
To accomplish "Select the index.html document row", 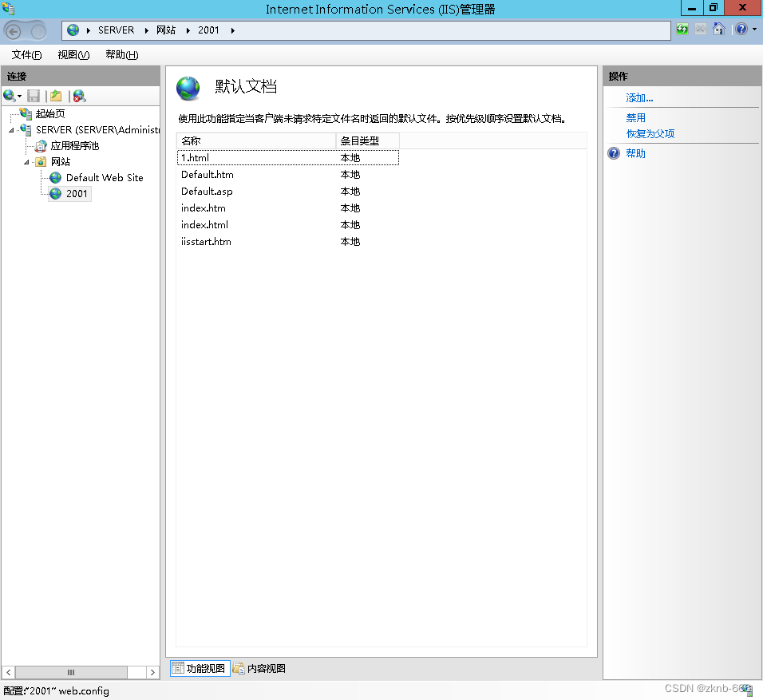I will pos(288,225).
